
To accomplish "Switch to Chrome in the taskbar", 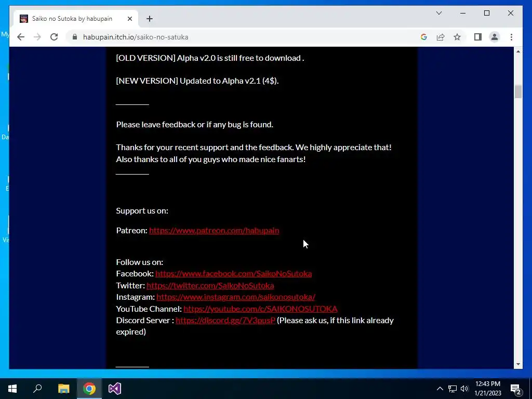I will [x=89, y=389].
